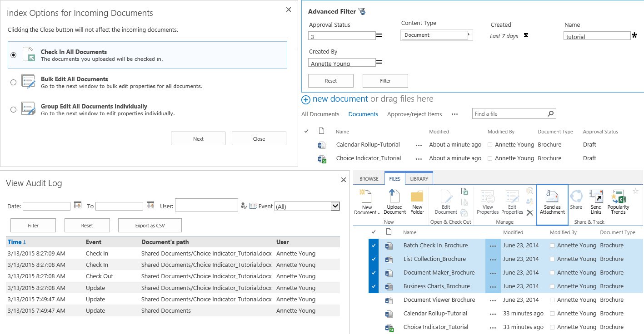Toggle the presence checkbox by Annette Young for Calendar Rollup-Tutorial, top list
The width and height of the screenshot is (644, 334).
click(490, 145)
